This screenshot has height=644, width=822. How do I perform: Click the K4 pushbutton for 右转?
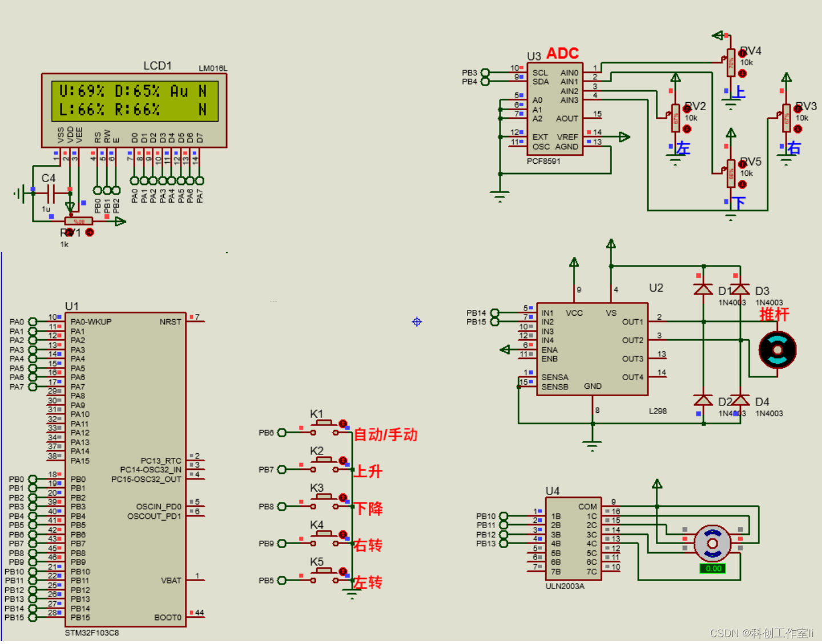(324, 538)
